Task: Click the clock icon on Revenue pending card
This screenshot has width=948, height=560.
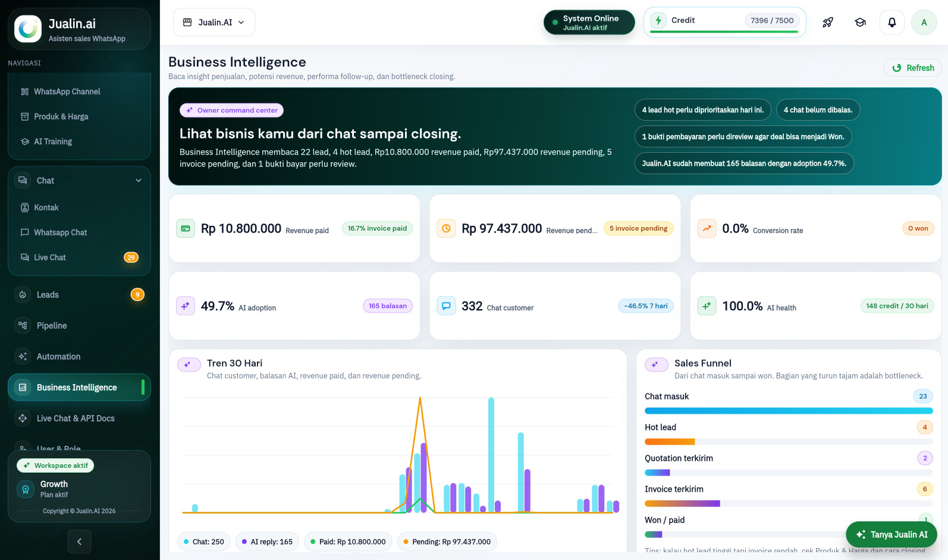Action: tap(446, 228)
